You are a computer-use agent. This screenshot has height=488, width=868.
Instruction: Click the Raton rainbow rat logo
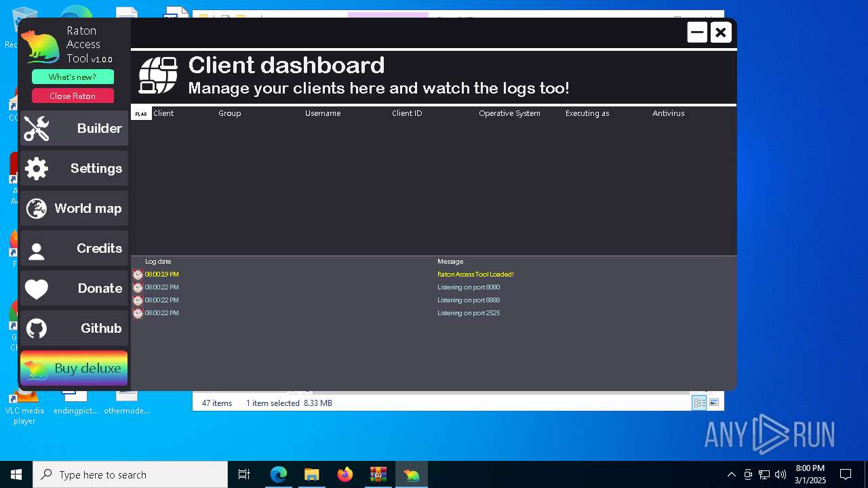(41, 47)
